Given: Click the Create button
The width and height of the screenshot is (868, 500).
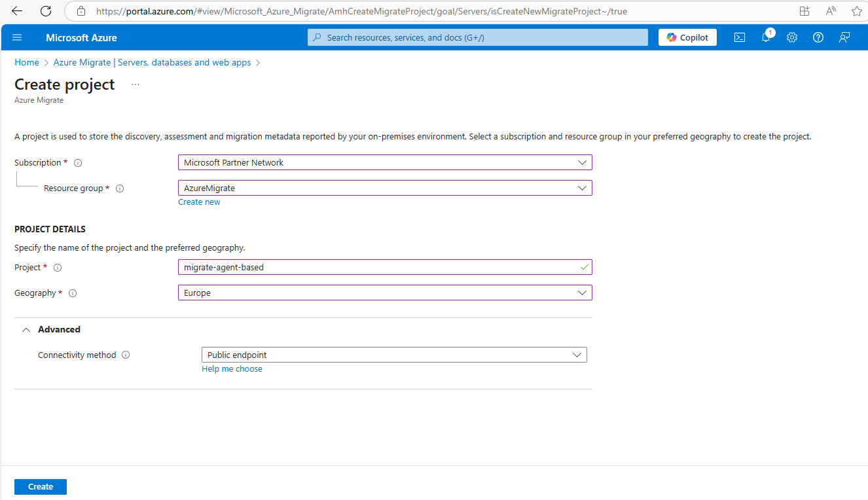Looking at the screenshot, I should [x=41, y=487].
